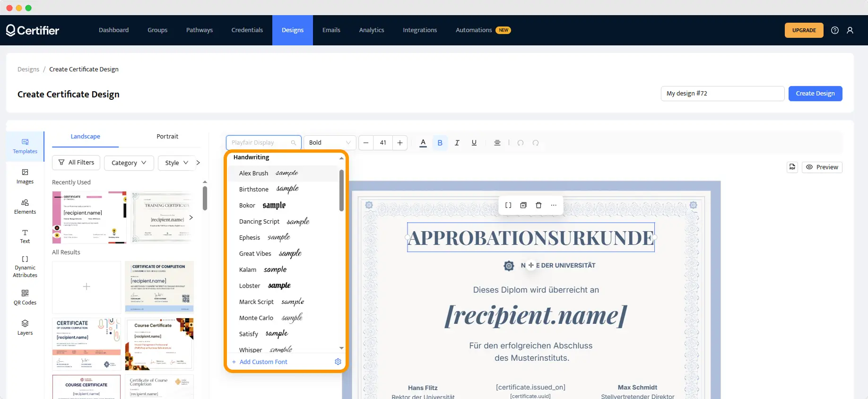This screenshot has width=868, height=399.
Task: Click the filter row right chevron
Action: [198, 163]
